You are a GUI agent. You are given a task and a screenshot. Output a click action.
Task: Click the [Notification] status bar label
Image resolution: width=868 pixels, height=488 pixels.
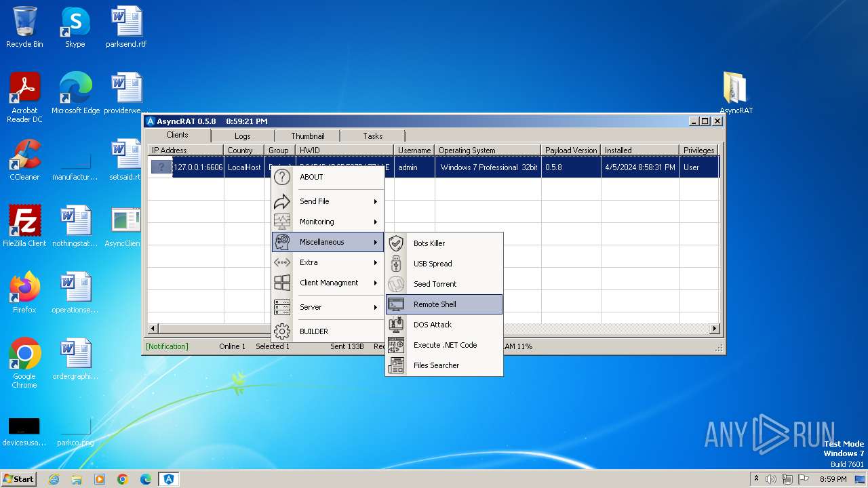click(167, 346)
